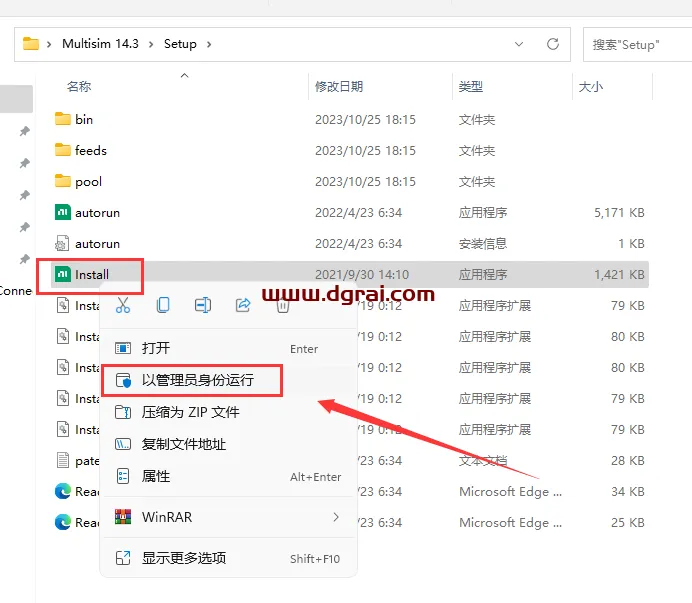Click the Share icon in context menu
This screenshot has height=603, width=692.
[x=243, y=305]
